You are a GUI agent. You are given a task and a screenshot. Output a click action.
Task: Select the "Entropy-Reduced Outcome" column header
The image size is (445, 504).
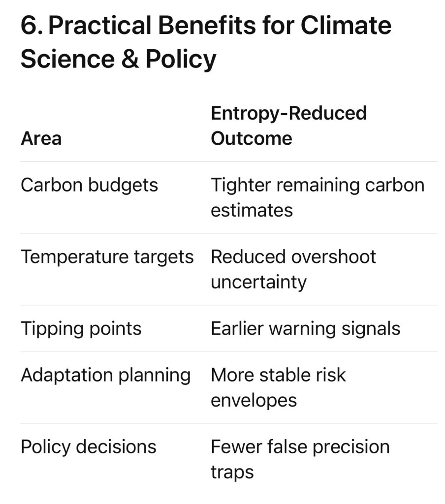[x=288, y=126]
